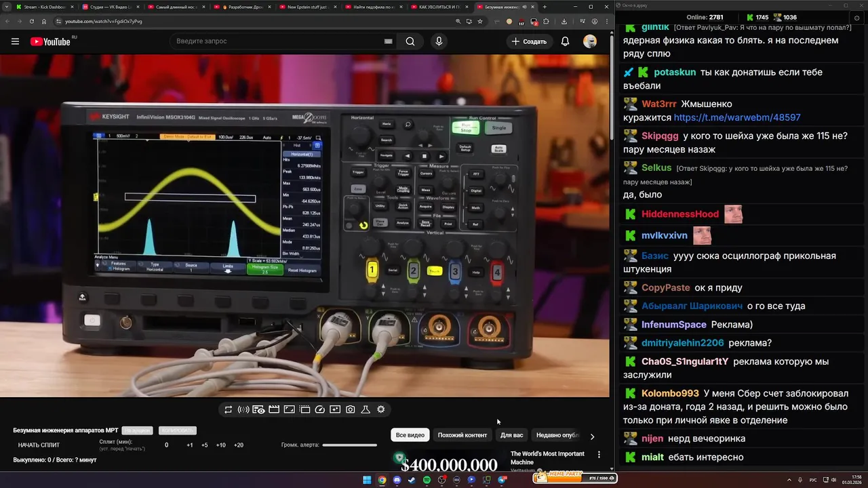Click the clapperboard icon in the player toolbar
This screenshot has width=868, height=488.
click(274, 409)
